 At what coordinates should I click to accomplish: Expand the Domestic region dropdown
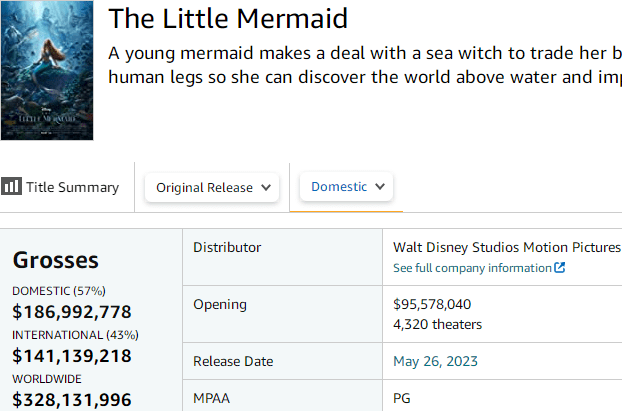tap(346, 187)
